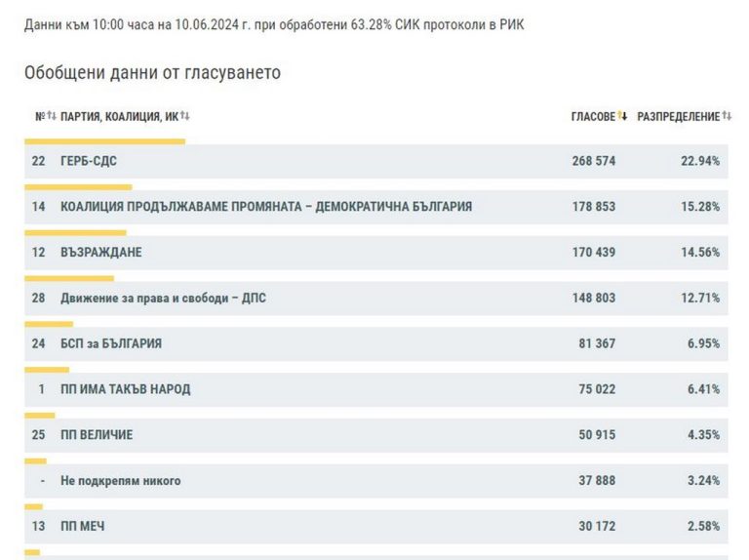749x560 pixels.
Task: Click the ПП ВЕЛИЧИЕ party name
Action: pos(97,434)
